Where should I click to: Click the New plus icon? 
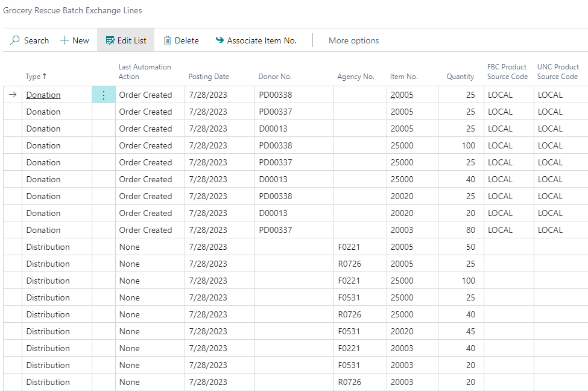65,40
